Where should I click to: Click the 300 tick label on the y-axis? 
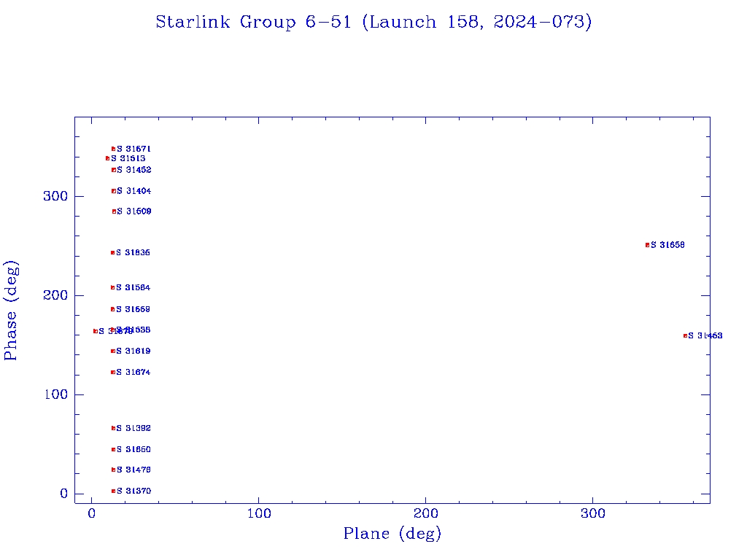[x=58, y=196]
